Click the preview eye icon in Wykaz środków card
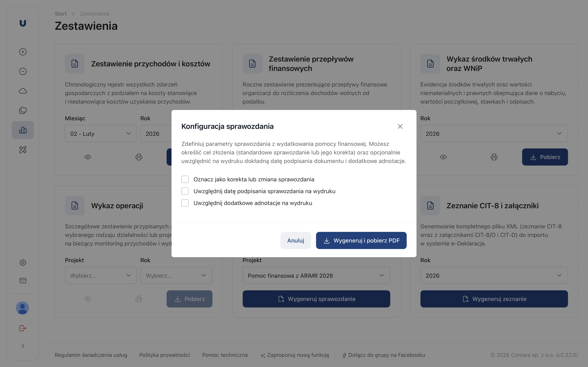This screenshot has width=588, height=367. point(443,157)
